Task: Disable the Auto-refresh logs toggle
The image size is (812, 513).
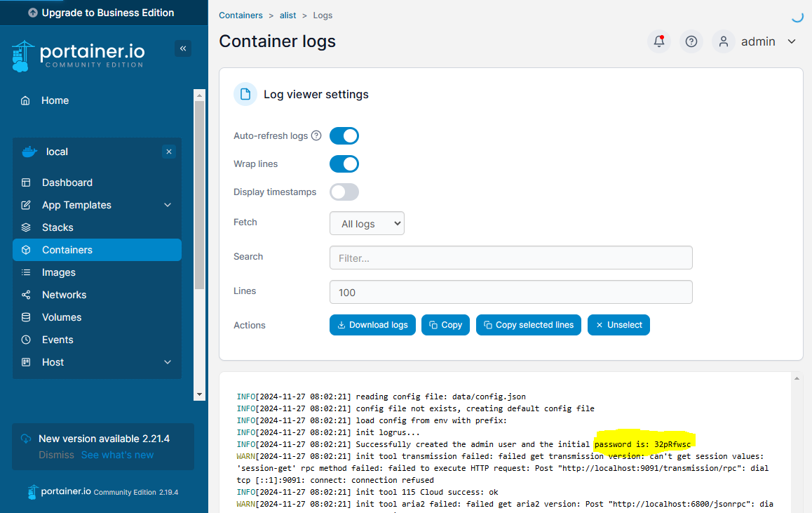Action: [x=344, y=135]
